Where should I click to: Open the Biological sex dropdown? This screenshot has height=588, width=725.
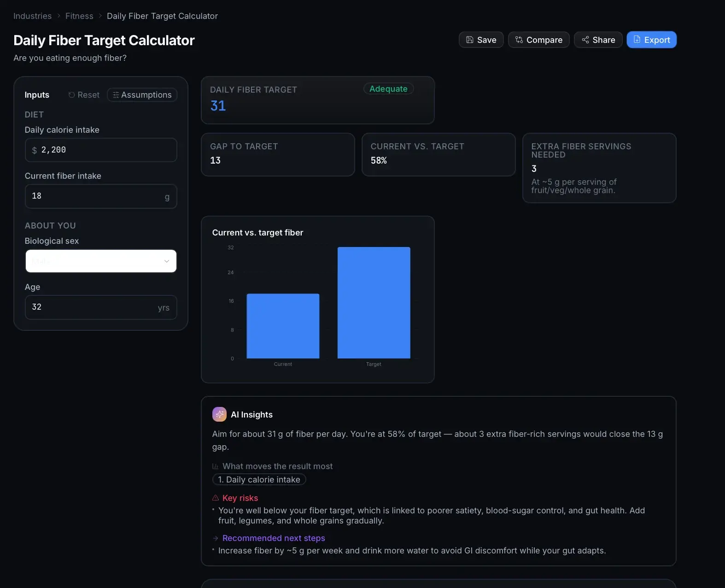[101, 261]
